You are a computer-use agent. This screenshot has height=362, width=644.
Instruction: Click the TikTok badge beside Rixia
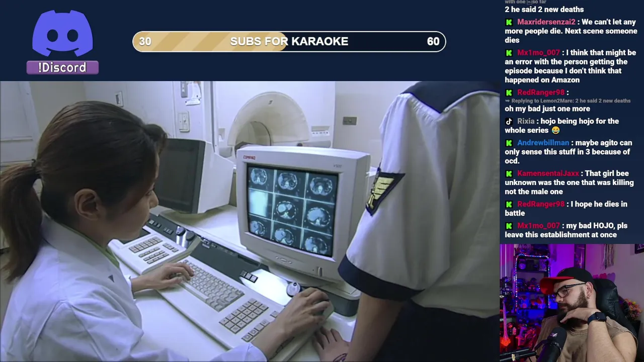tap(509, 121)
